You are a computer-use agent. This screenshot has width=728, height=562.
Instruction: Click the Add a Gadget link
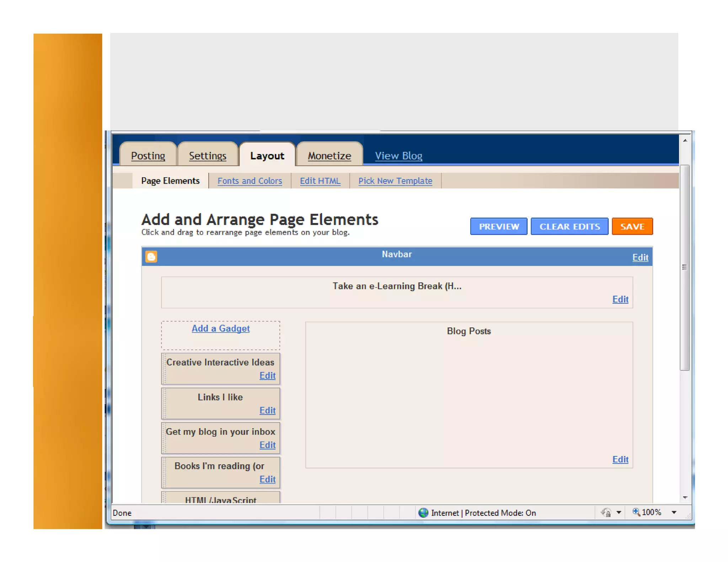coord(220,328)
